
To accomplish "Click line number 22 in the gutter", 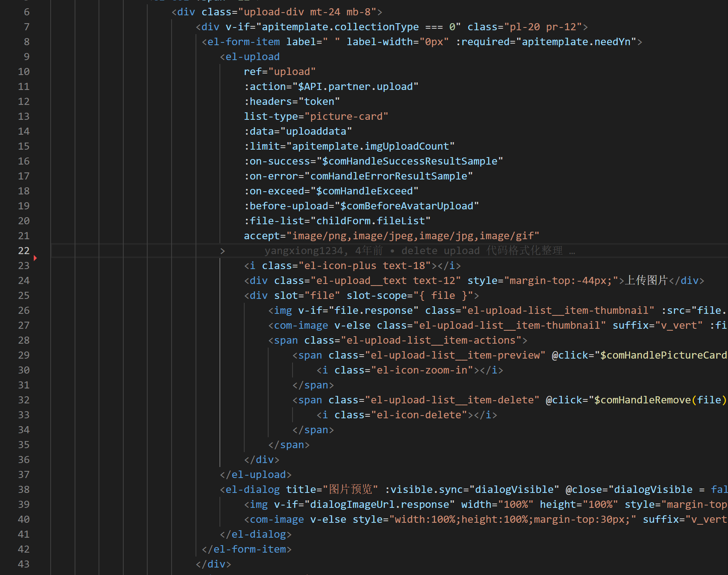I will pyautogui.click(x=24, y=251).
